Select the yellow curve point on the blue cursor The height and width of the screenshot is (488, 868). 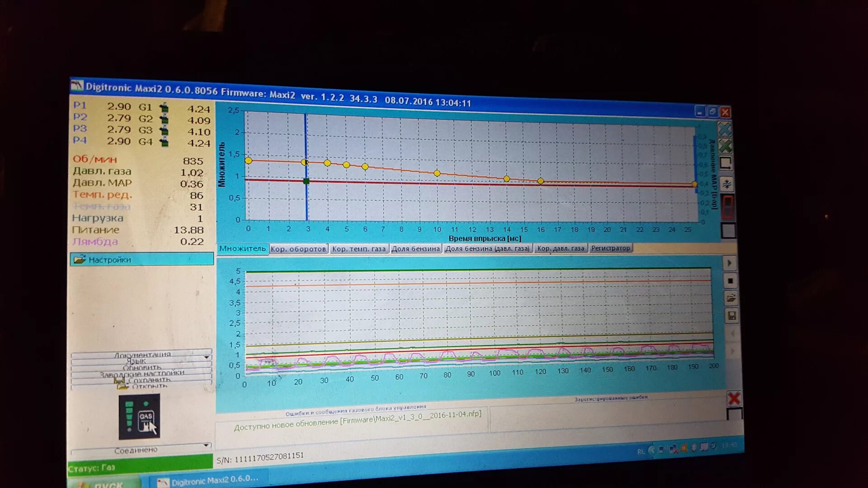click(x=305, y=162)
